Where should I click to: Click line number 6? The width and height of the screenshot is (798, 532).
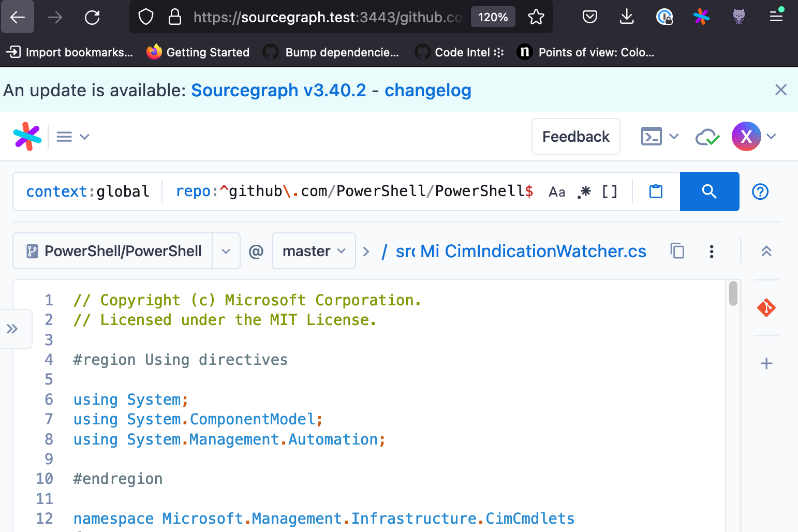tap(49, 400)
